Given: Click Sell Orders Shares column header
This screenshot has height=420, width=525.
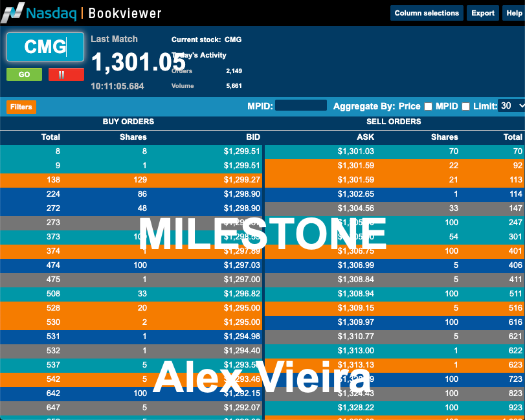Looking at the screenshot, I should (x=444, y=137).
